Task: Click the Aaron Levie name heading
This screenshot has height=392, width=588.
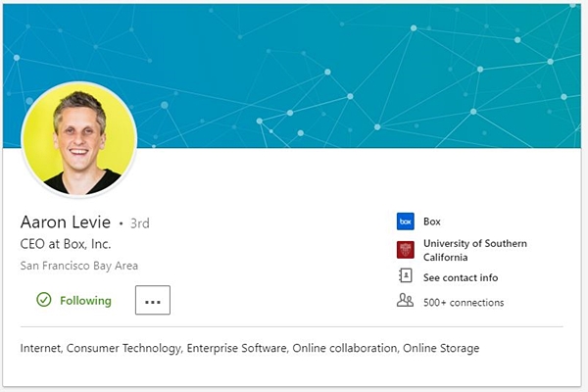Action: (x=66, y=222)
